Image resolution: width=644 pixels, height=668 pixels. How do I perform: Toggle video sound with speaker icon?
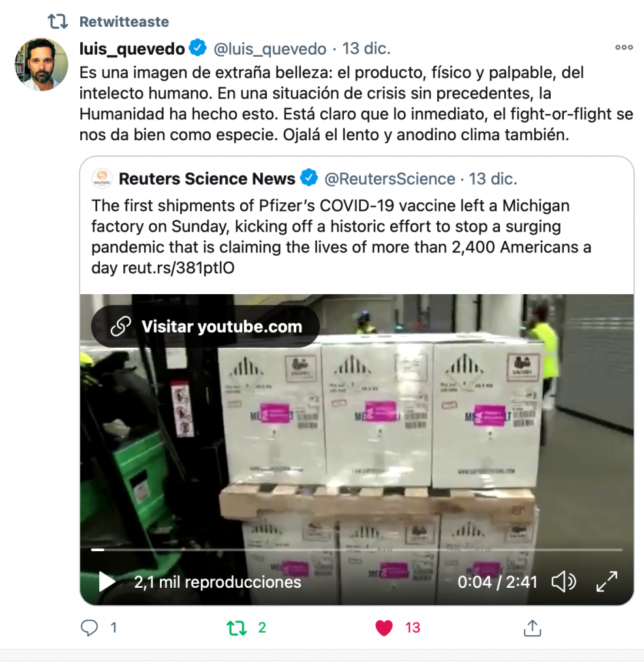point(564,581)
